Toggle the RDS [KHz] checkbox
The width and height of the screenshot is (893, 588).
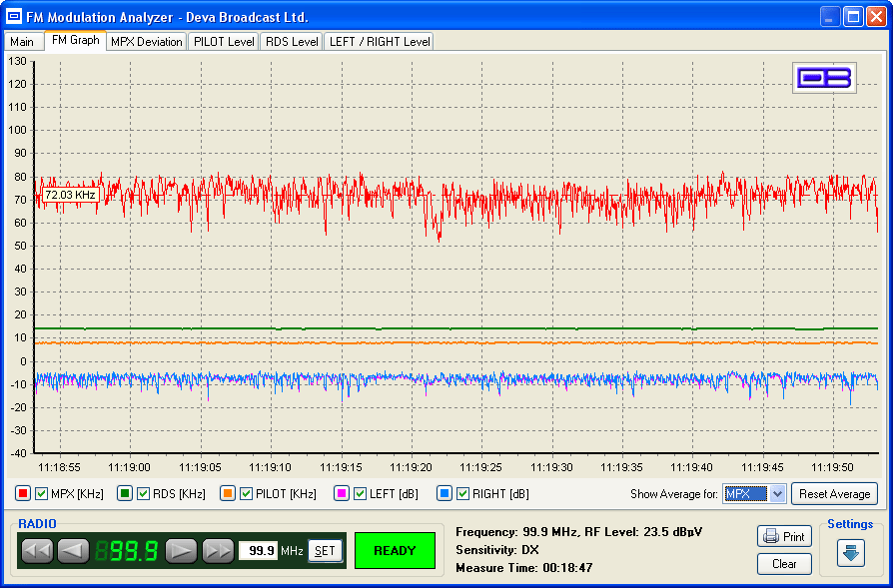point(144,493)
